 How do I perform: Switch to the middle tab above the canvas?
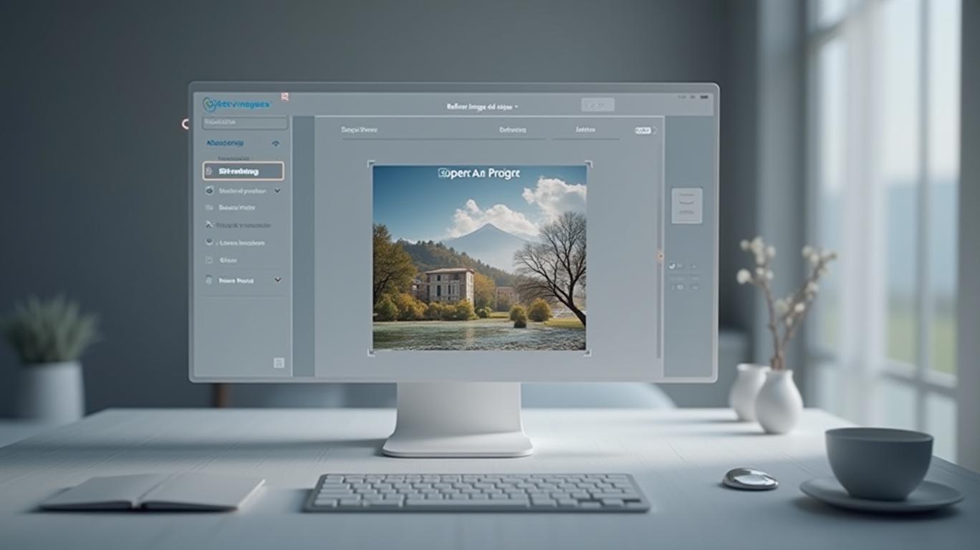pyautogui.click(x=512, y=130)
